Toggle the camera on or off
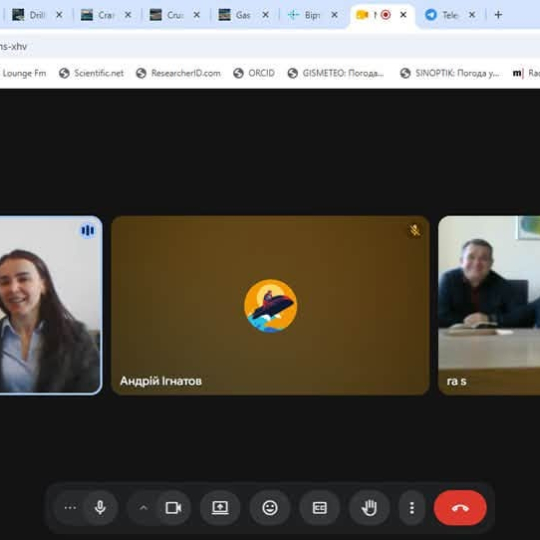540x540 pixels. click(173, 508)
